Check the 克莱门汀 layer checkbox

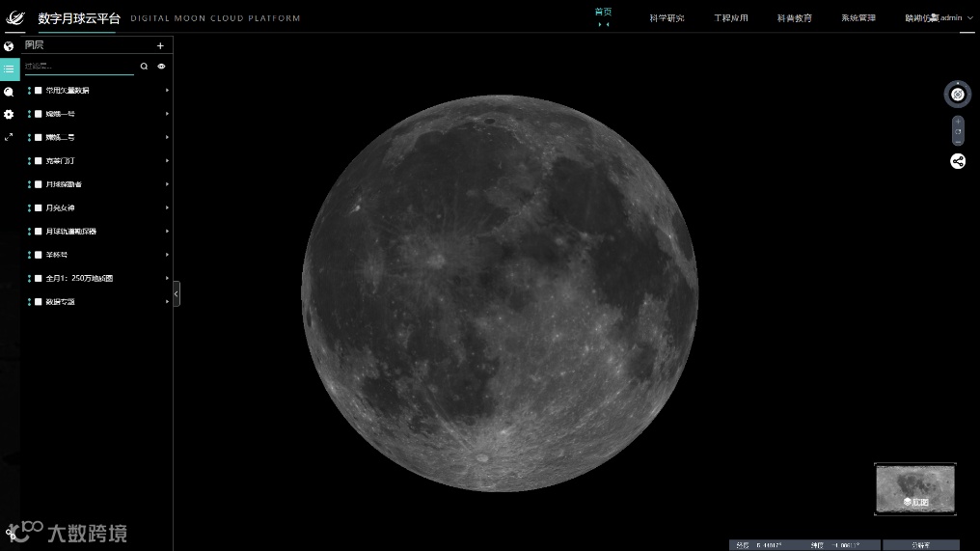pos(39,161)
